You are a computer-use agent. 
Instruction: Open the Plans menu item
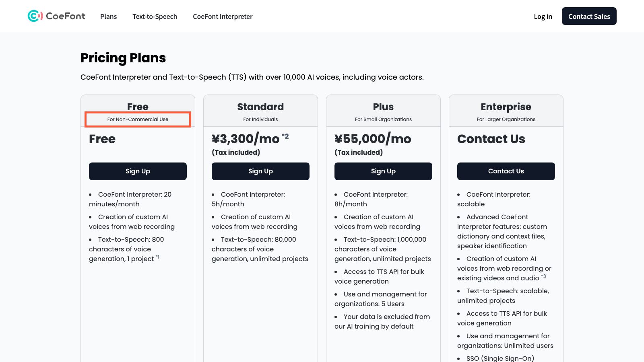[x=109, y=16]
